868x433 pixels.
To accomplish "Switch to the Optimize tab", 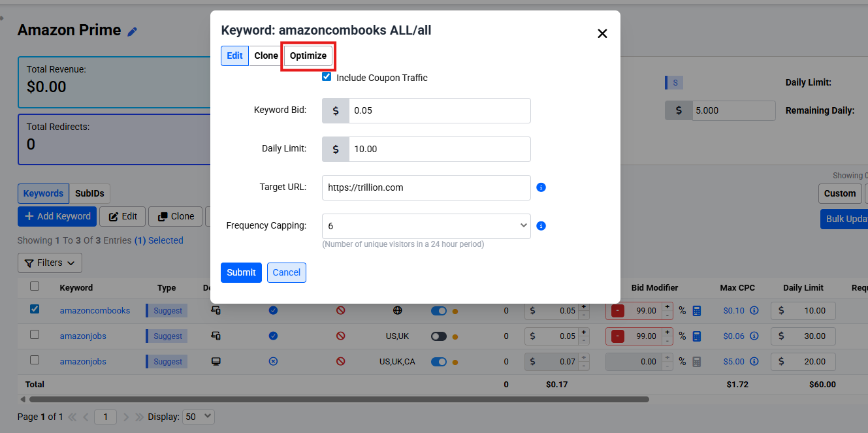I will [308, 56].
